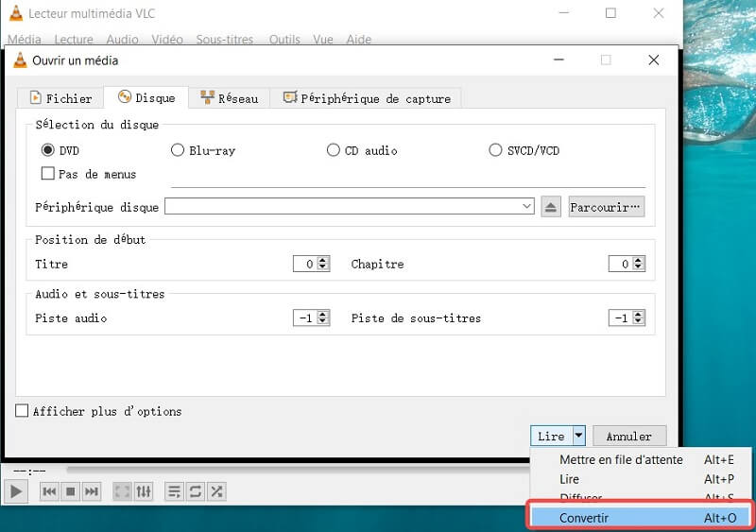Click the Next track button
The width and height of the screenshot is (756, 532).
92,491
